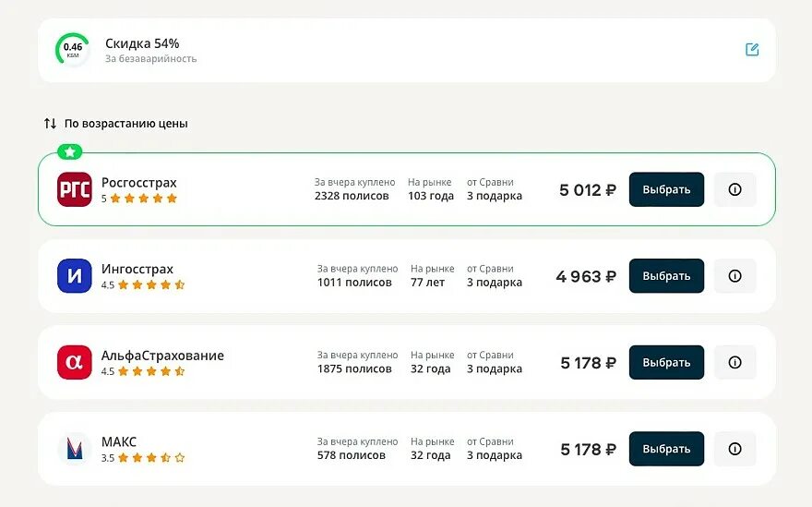The width and height of the screenshot is (812, 507).
Task: Click '3 подарка' in the Ингосстрах row
Action: coord(494,283)
